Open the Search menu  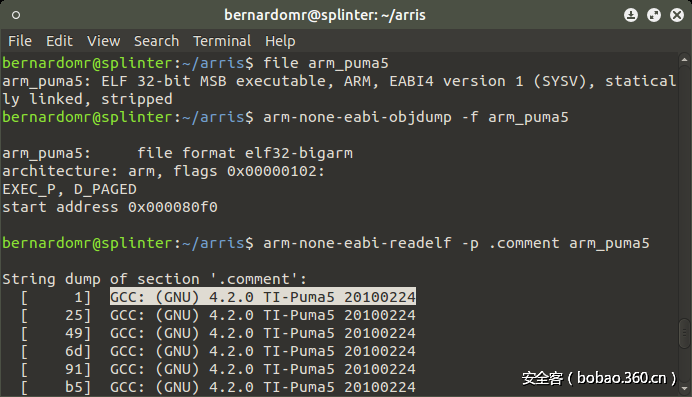[x=156, y=41]
